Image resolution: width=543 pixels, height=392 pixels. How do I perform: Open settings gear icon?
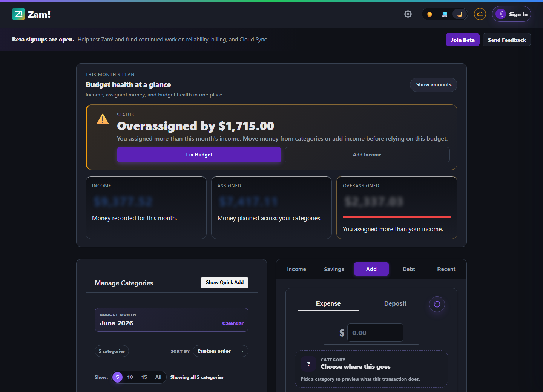pos(408,14)
